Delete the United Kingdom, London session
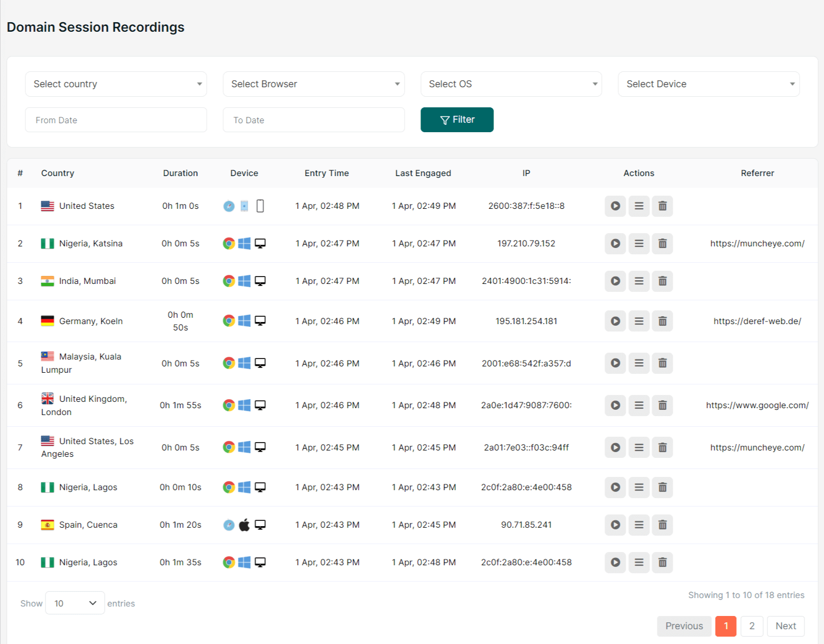 tap(662, 406)
